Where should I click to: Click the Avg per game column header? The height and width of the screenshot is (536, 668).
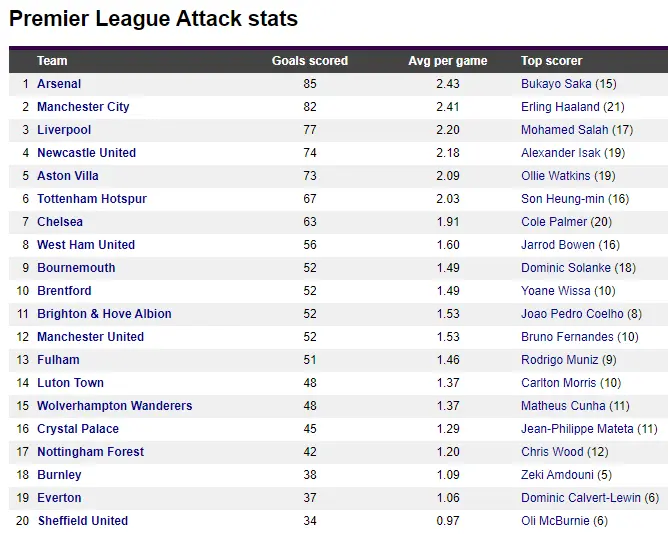(448, 61)
